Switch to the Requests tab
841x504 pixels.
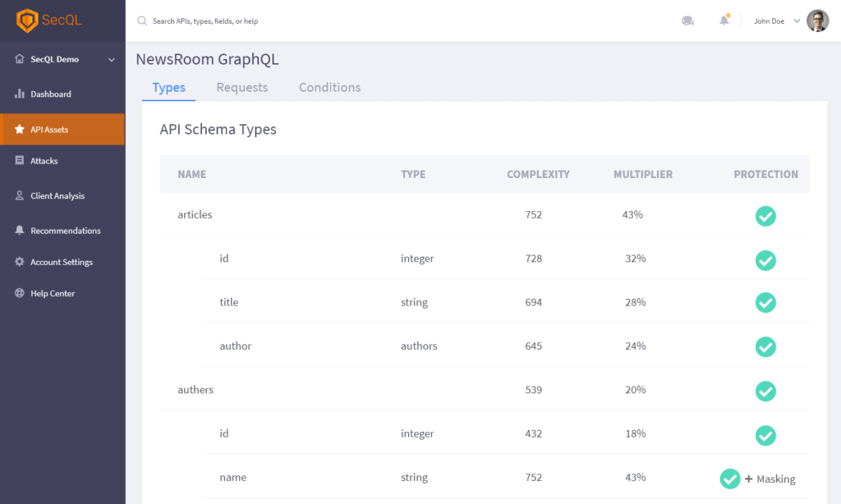point(241,88)
